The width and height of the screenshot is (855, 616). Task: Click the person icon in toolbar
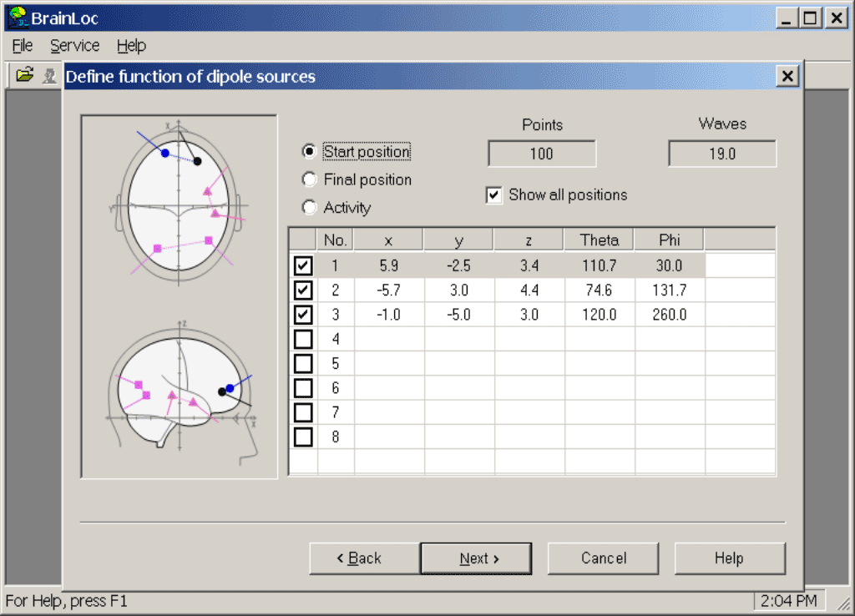[x=49, y=75]
